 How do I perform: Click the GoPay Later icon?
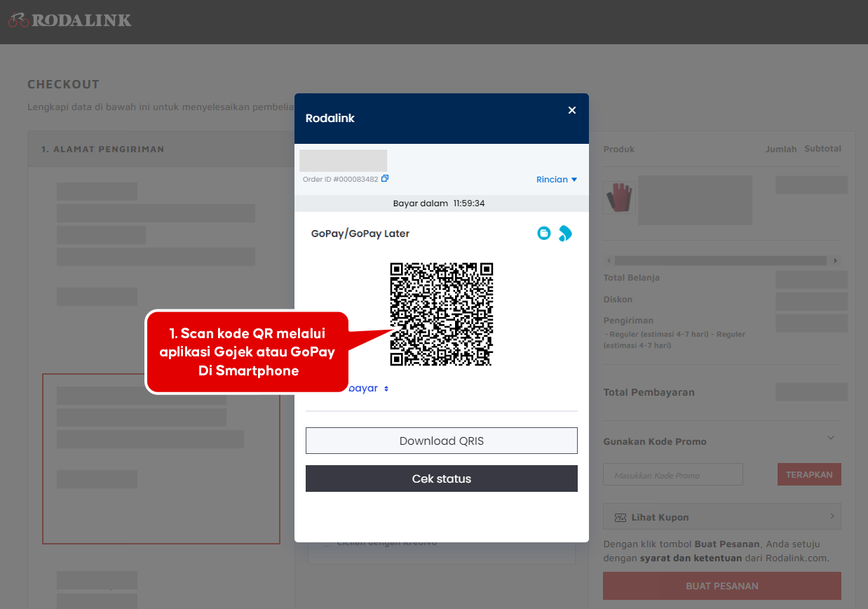(565, 233)
